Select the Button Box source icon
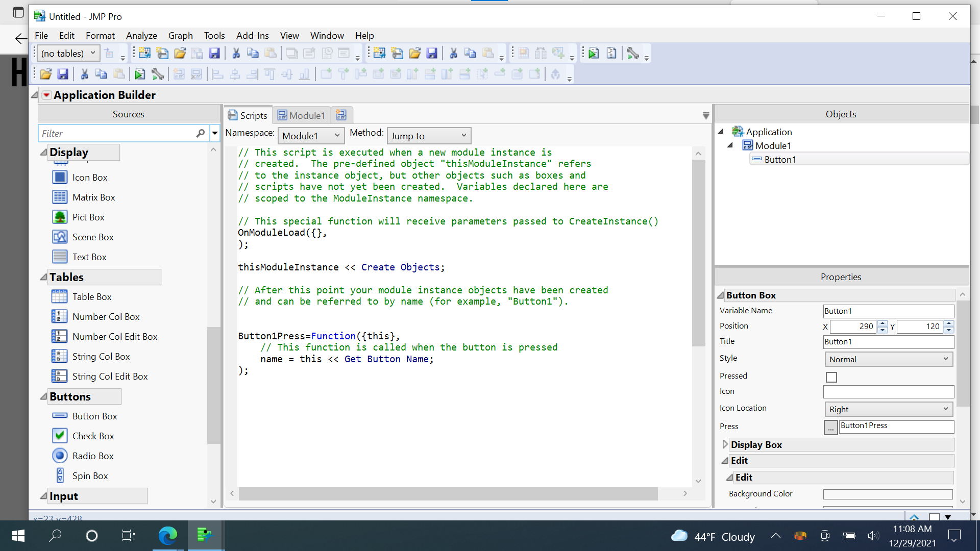The image size is (980, 551). [60, 416]
